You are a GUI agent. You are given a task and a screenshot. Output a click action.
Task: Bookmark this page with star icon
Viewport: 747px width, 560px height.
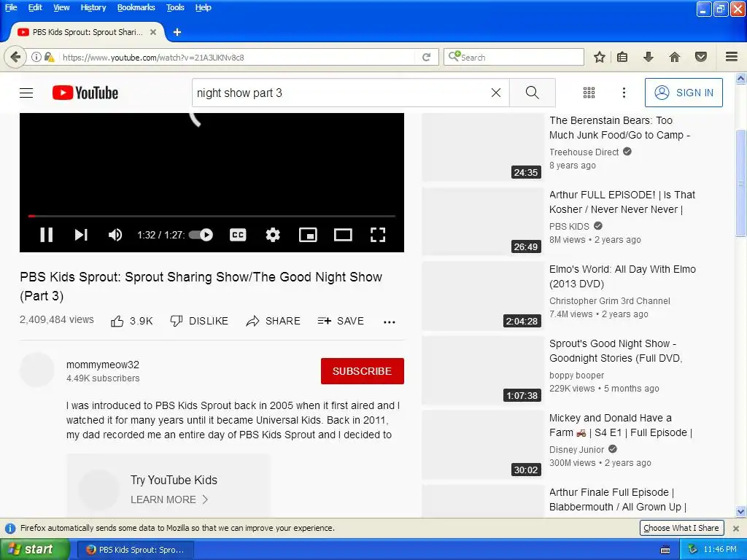(600, 57)
